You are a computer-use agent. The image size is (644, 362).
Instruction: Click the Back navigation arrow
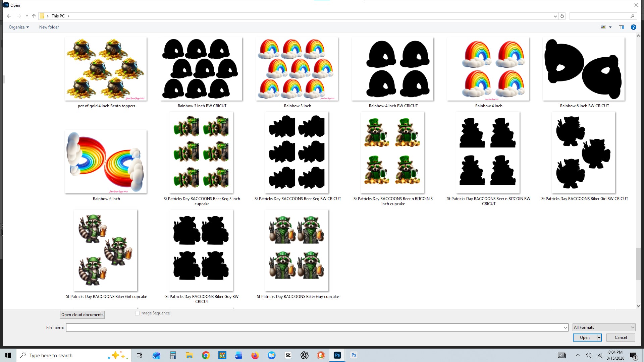(9, 16)
